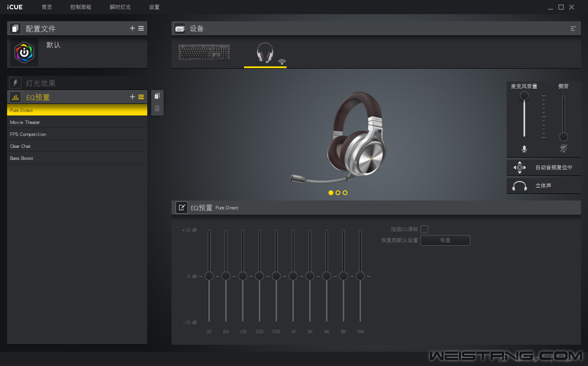This screenshot has height=366, width=588.
Task: Select the Pure Direct preset
Action: [x=77, y=110]
